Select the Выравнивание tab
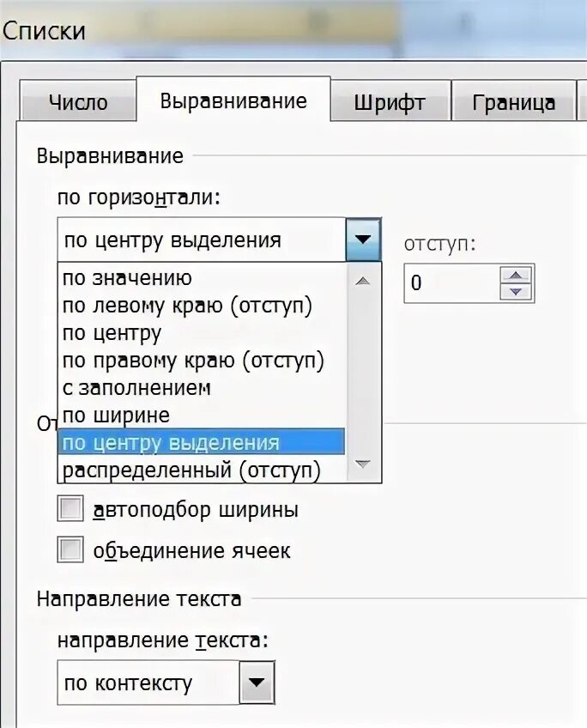The width and height of the screenshot is (587, 728). (x=233, y=100)
